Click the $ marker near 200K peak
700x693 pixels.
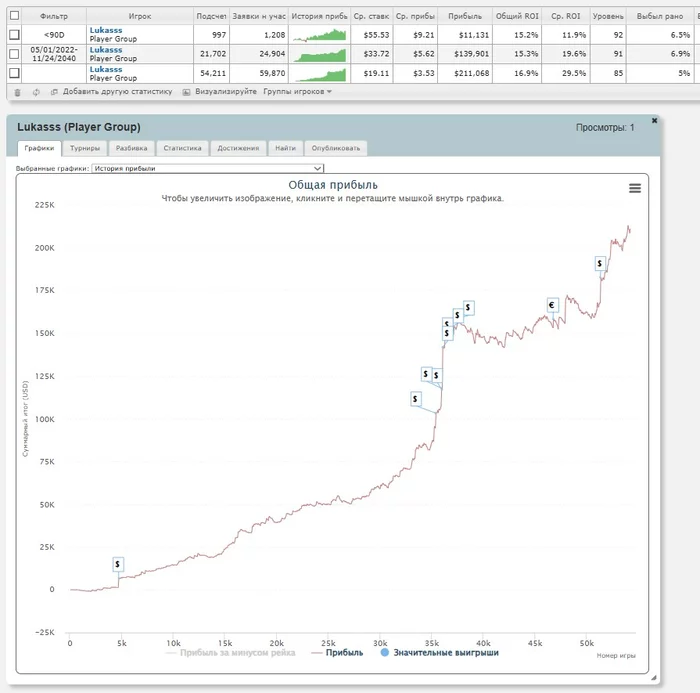tap(600, 263)
